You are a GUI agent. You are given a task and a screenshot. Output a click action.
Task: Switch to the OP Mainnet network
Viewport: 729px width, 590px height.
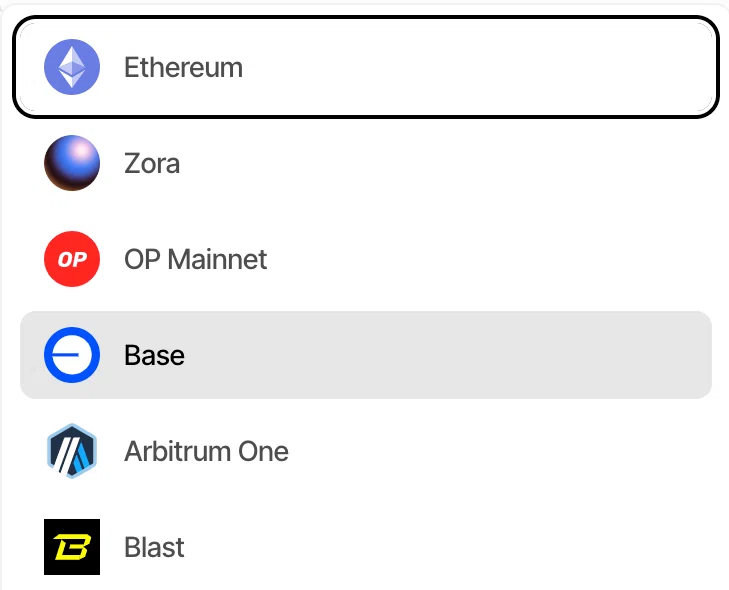pos(366,259)
